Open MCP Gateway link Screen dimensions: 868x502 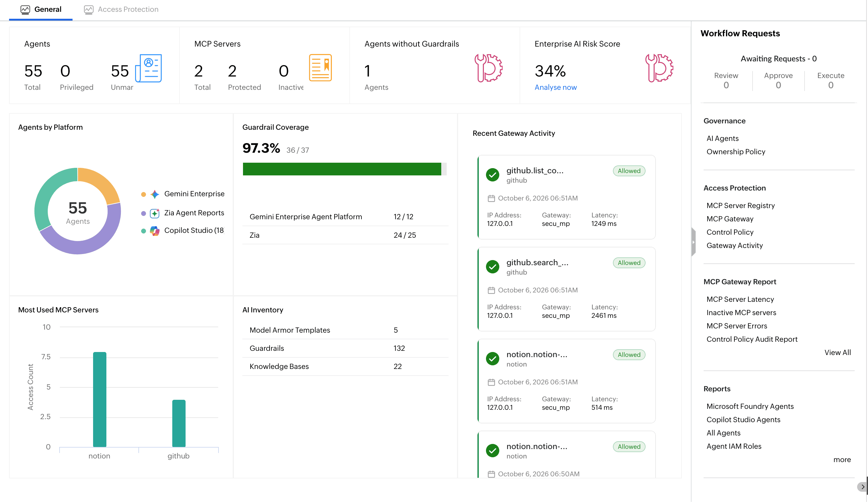click(x=730, y=219)
